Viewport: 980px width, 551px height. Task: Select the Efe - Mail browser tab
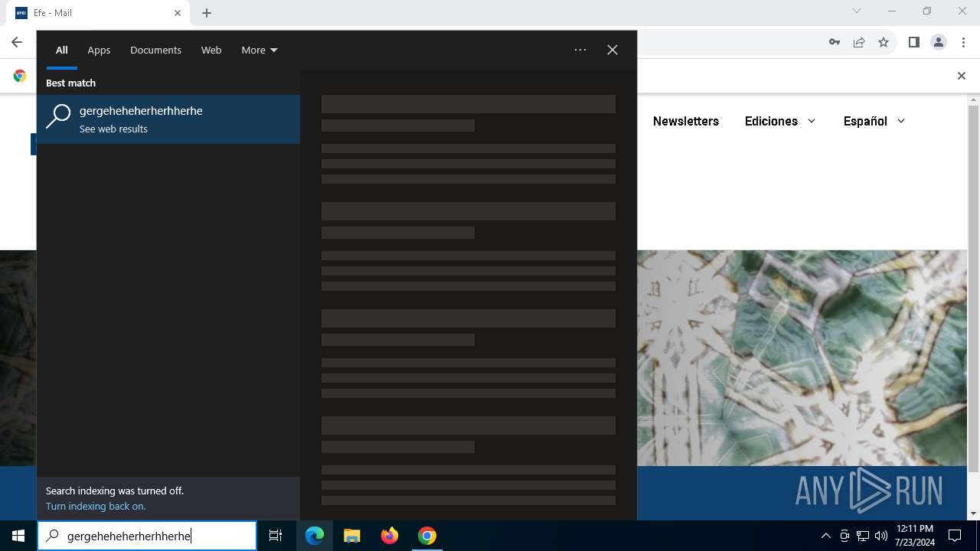pyautogui.click(x=98, y=13)
